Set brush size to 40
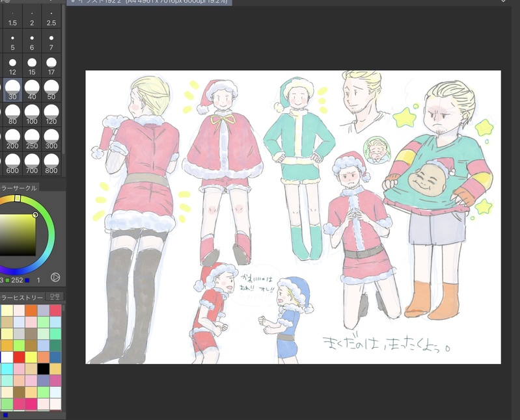Viewport: 520px width, 420px height. (x=32, y=90)
